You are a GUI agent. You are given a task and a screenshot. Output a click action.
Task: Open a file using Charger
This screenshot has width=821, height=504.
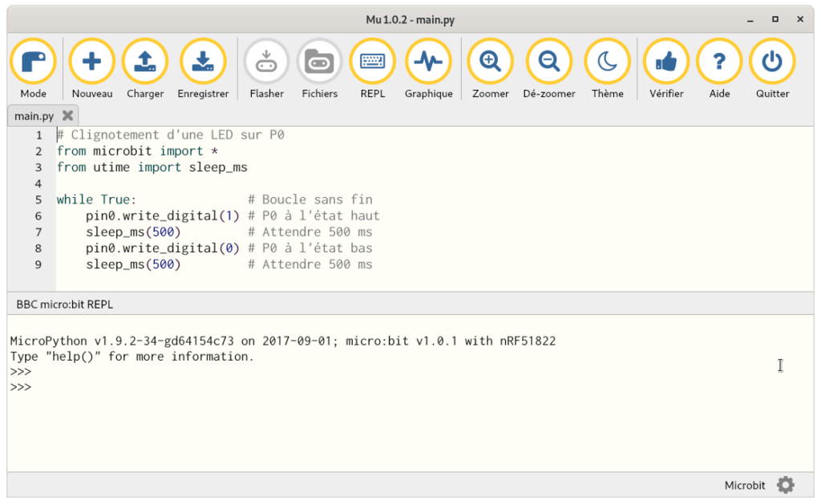(144, 61)
